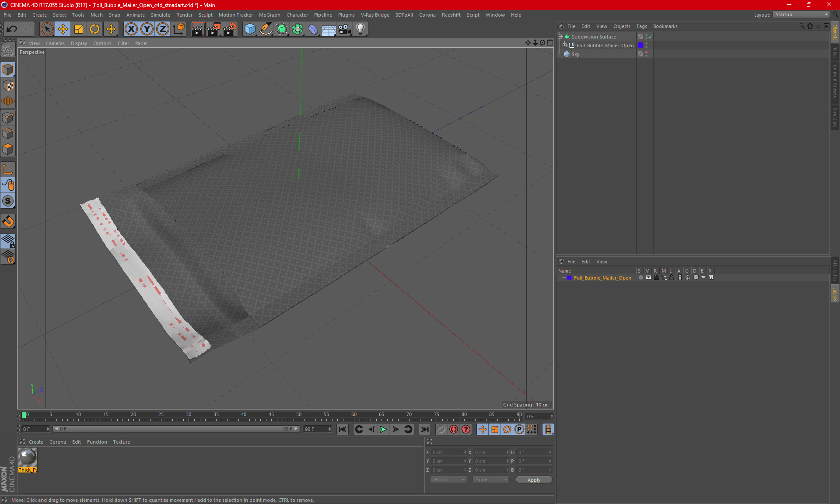Viewport: 840px width, 504px height.
Task: Add a Light object
Action: (x=360, y=29)
